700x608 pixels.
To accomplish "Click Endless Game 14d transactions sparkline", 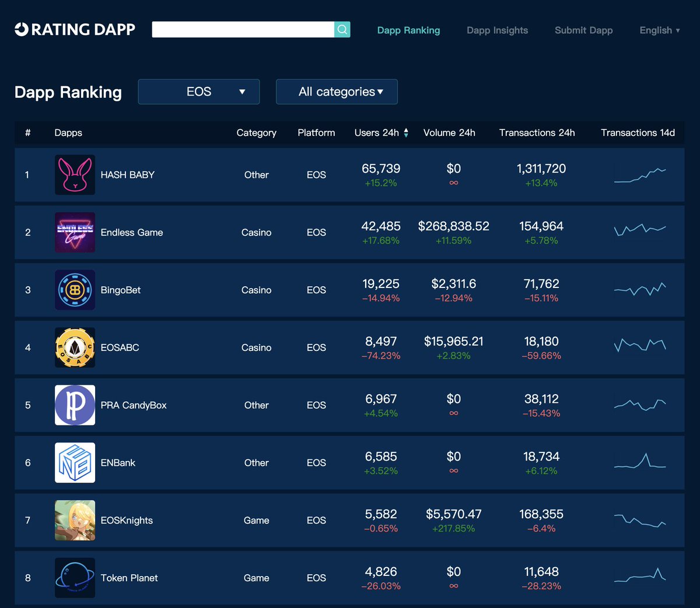I will (x=640, y=229).
